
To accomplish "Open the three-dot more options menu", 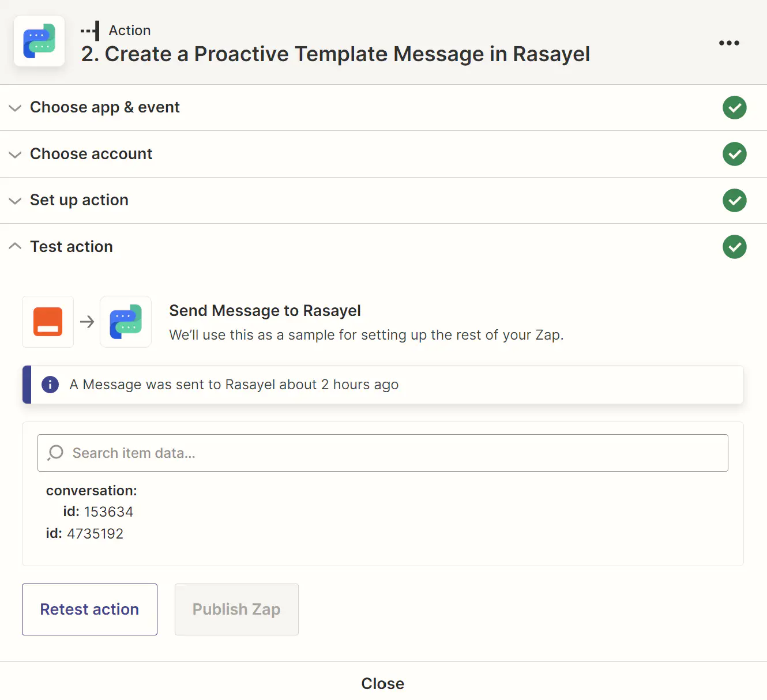I will (729, 43).
